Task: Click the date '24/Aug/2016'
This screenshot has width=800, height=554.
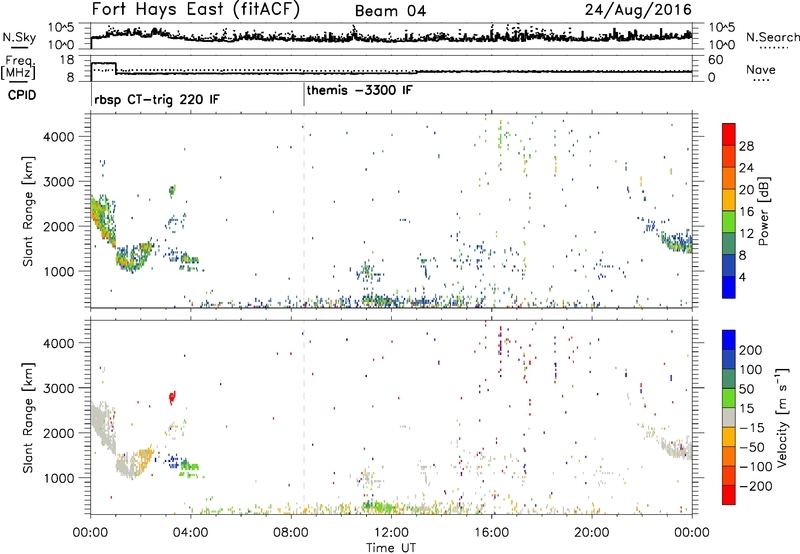Action: click(638, 10)
